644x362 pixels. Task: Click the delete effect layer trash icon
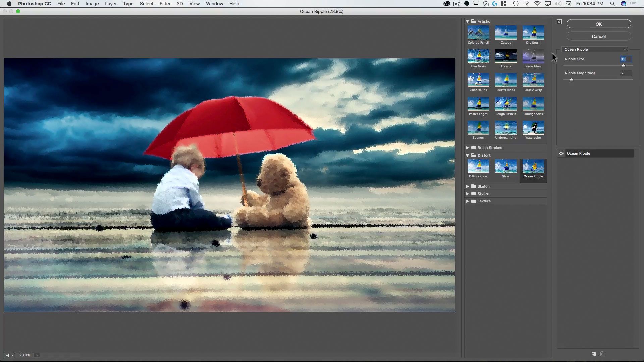pyautogui.click(x=602, y=354)
